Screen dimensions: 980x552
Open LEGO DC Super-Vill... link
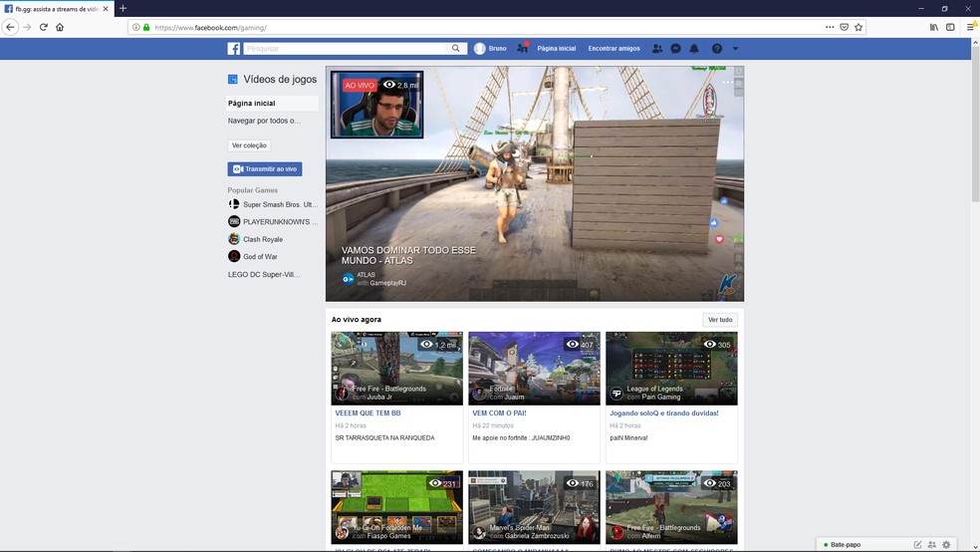[264, 274]
